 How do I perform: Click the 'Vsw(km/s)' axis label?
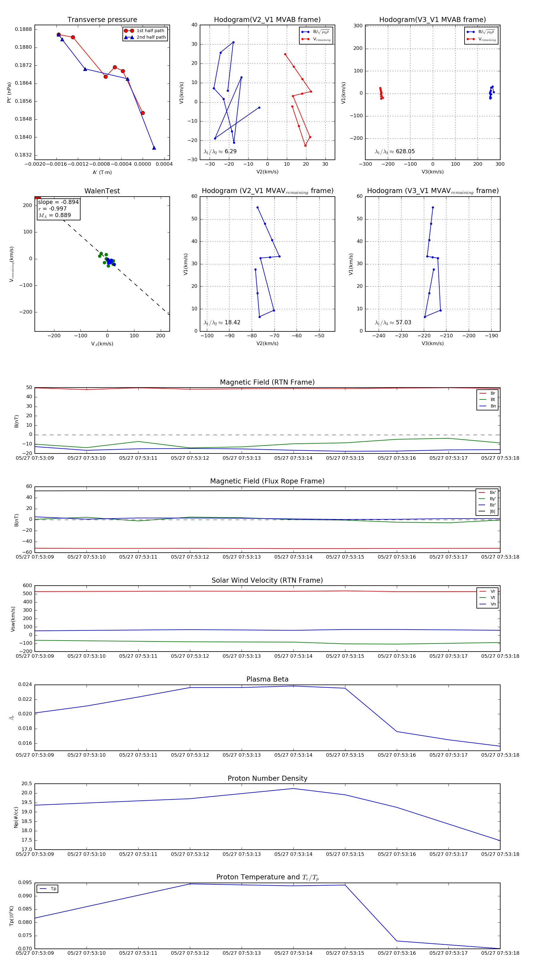tap(13, 619)
